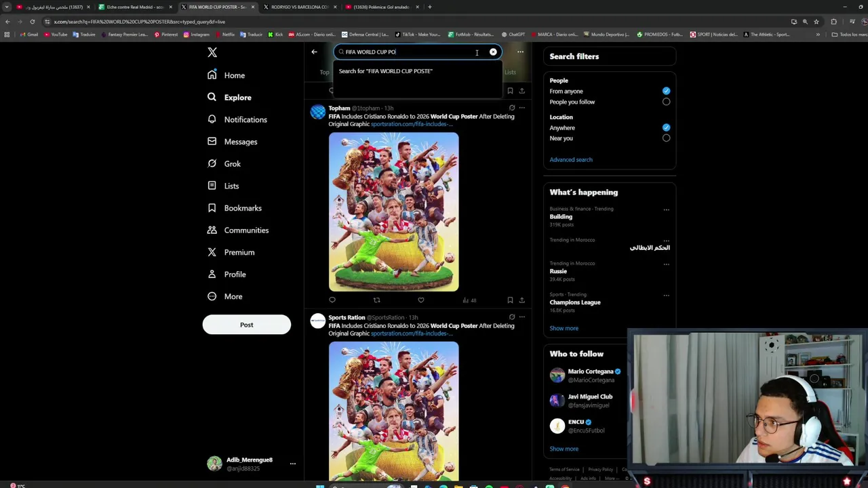Open the Sports Ration post poster image
The height and width of the screenshot is (488, 868).
click(393, 411)
